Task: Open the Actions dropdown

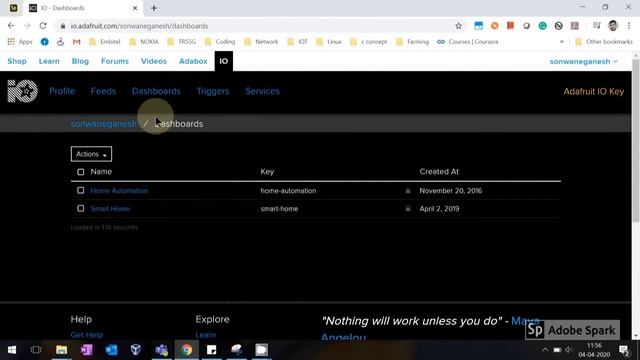Action: point(91,154)
